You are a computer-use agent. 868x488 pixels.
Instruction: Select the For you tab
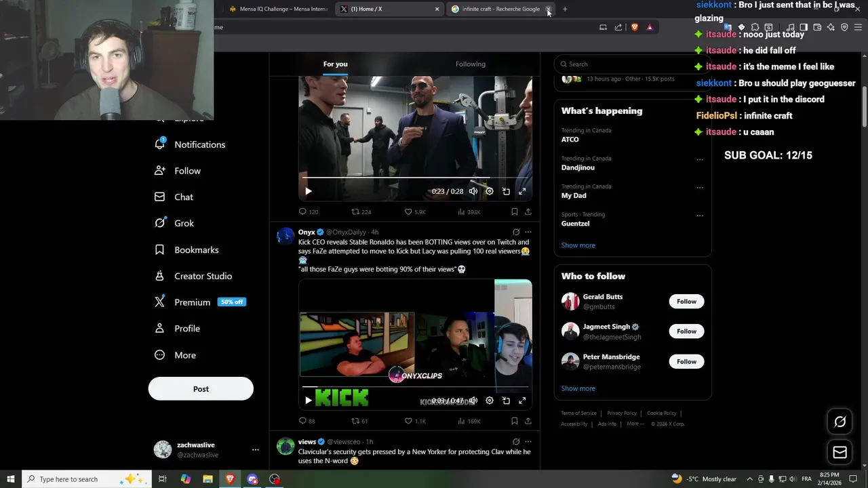tap(336, 64)
